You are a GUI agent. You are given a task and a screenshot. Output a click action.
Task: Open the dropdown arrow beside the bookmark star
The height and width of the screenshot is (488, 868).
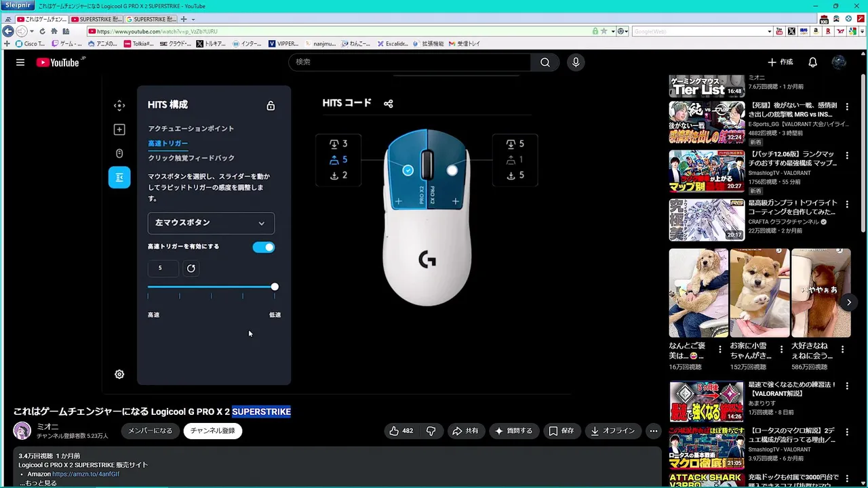point(612,31)
